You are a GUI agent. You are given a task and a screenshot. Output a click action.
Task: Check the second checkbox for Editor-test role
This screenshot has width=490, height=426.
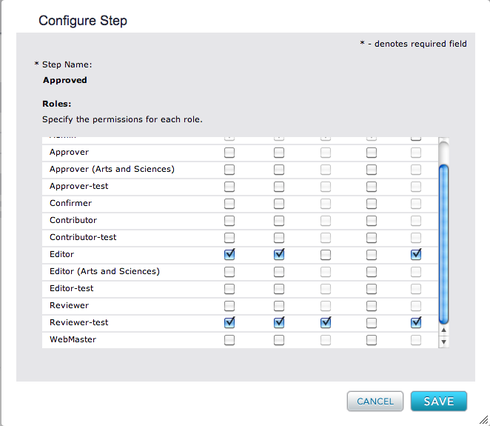(x=279, y=289)
